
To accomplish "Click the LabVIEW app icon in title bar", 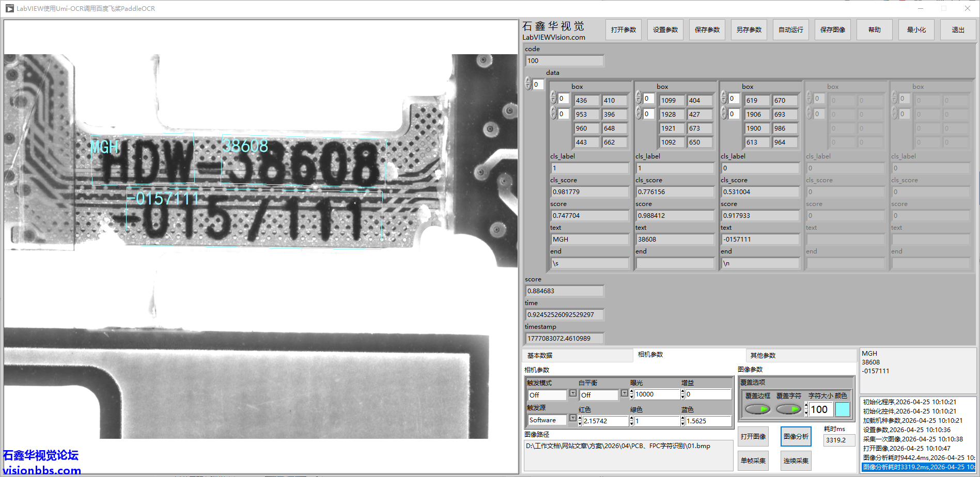I will pos(9,8).
